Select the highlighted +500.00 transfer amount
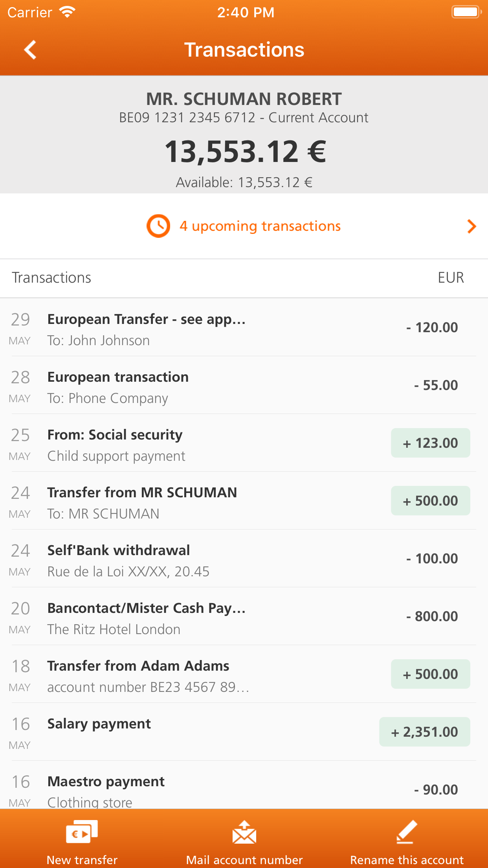This screenshot has height=868, width=488. click(x=430, y=500)
